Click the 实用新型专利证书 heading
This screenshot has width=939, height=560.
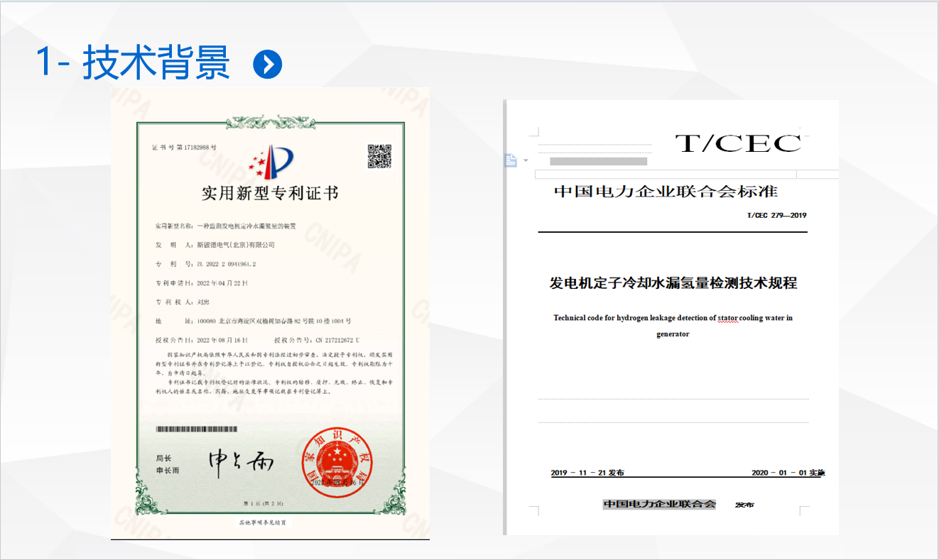(x=270, y=193)
